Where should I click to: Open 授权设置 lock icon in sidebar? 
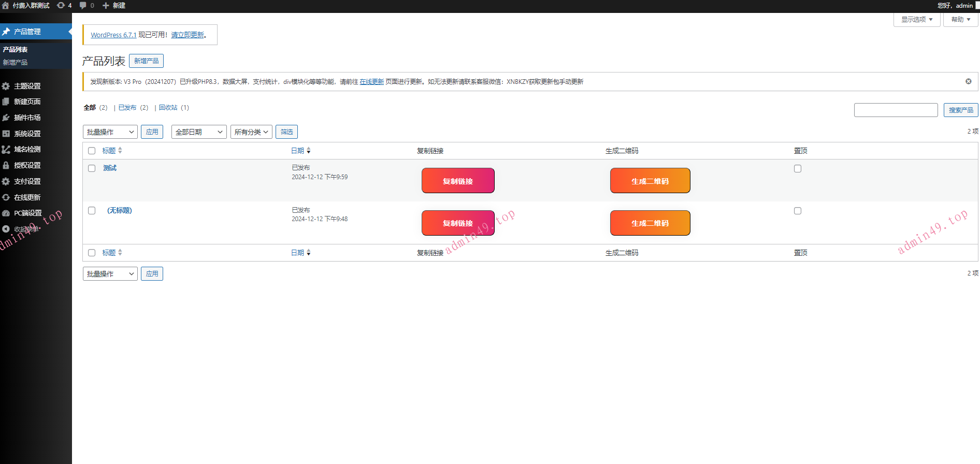click(6, 165)
